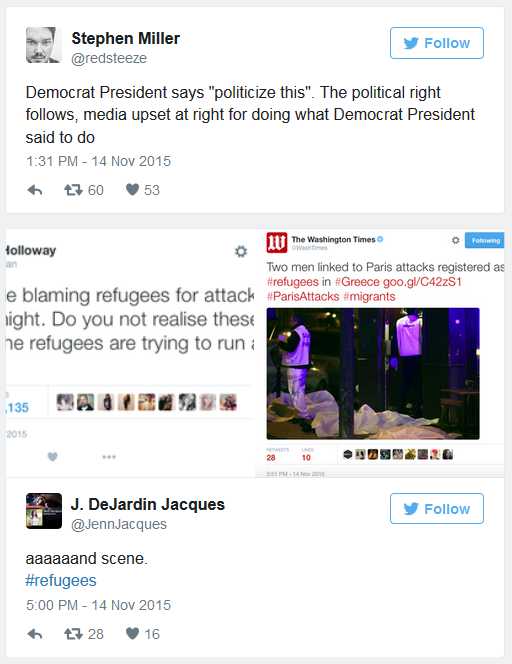The image size is (512, 664).
Task: Open gear menu on Washington Times tweet
Action: coord(456,240)
